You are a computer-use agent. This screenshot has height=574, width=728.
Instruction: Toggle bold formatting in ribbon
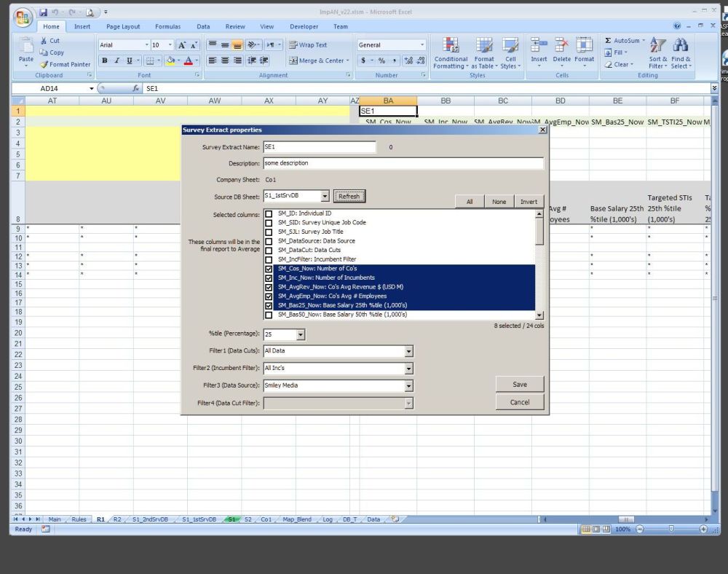point(105,60)
